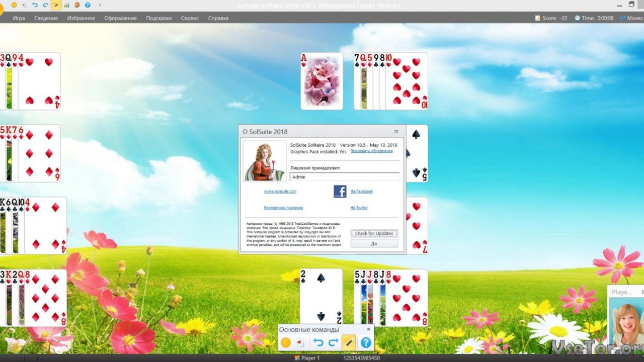The height and width of the screenshot is (362, 644).
Task: Click the cards deal icon in top toolbar
Action: 24,5
